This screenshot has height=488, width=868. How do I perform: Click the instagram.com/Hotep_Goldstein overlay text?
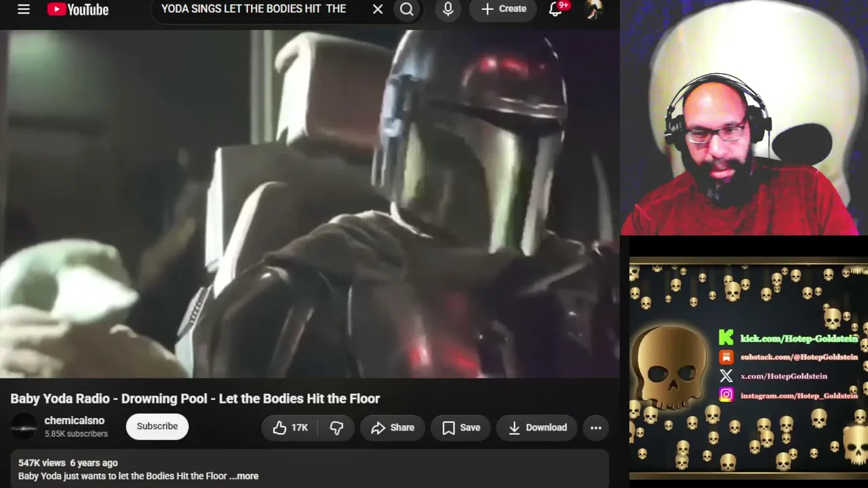coord(799,395)
